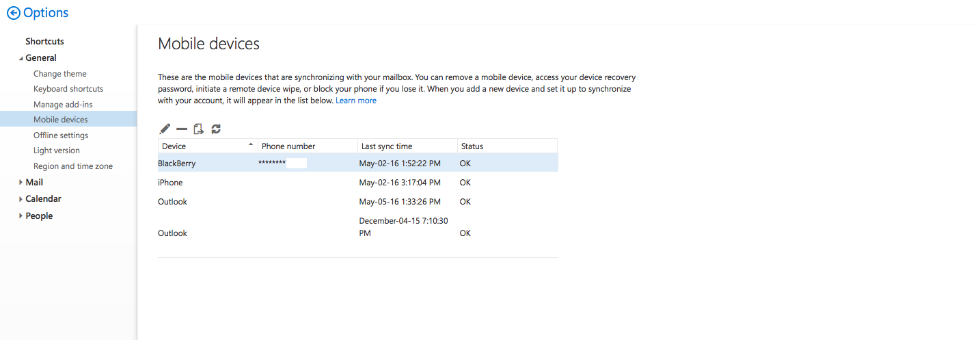Click the pencil edit device icon
The height and width of the screenshot is (340, 980).
tap(165, 129)
